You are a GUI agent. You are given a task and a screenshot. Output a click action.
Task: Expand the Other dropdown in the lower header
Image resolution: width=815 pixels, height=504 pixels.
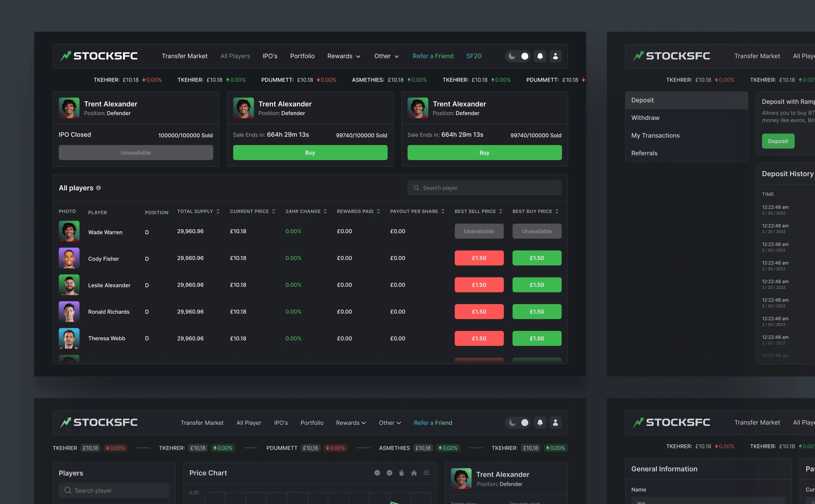(x=390, y=423)
